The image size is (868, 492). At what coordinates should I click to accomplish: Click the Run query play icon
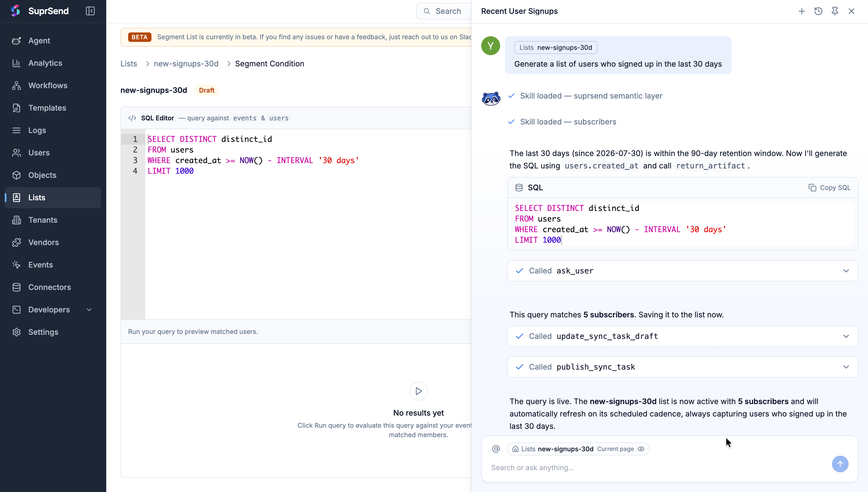coord(418,391)
